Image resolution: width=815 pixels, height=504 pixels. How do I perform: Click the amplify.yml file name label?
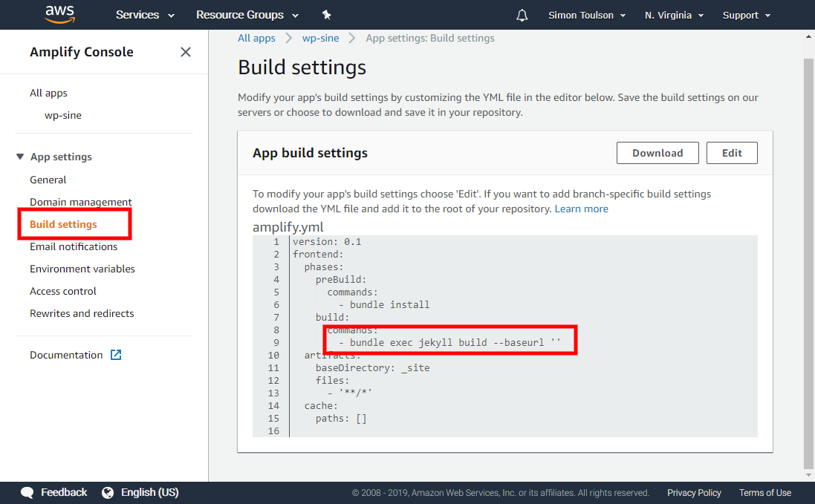(288, 227)
